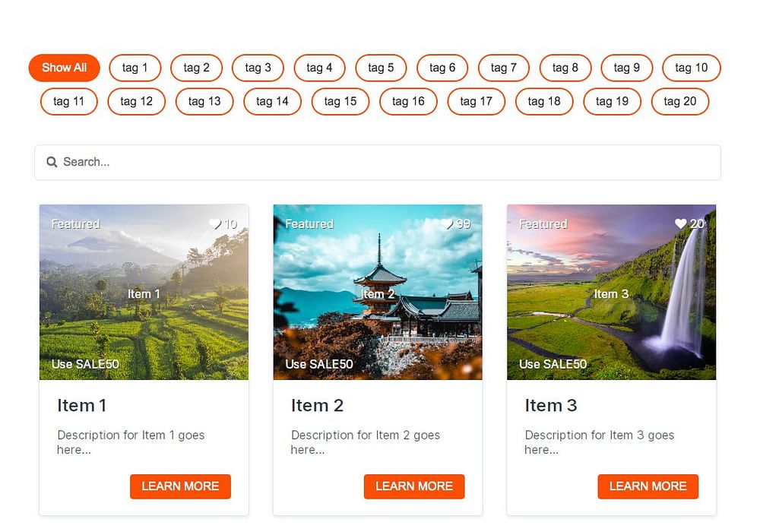Click the Item 2 card title
The image size is (760, 532).
tap(317, 406)
